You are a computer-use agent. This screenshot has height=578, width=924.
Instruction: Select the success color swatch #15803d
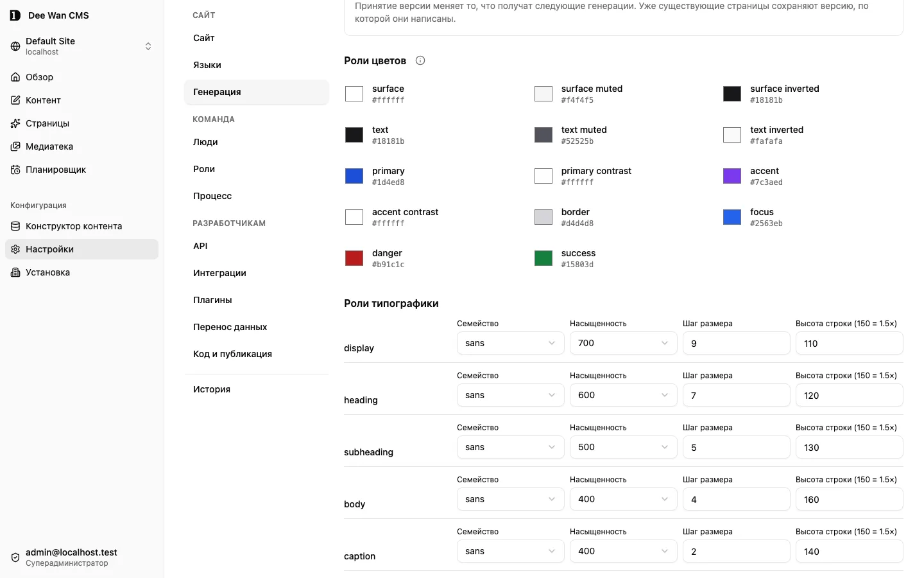543,258
